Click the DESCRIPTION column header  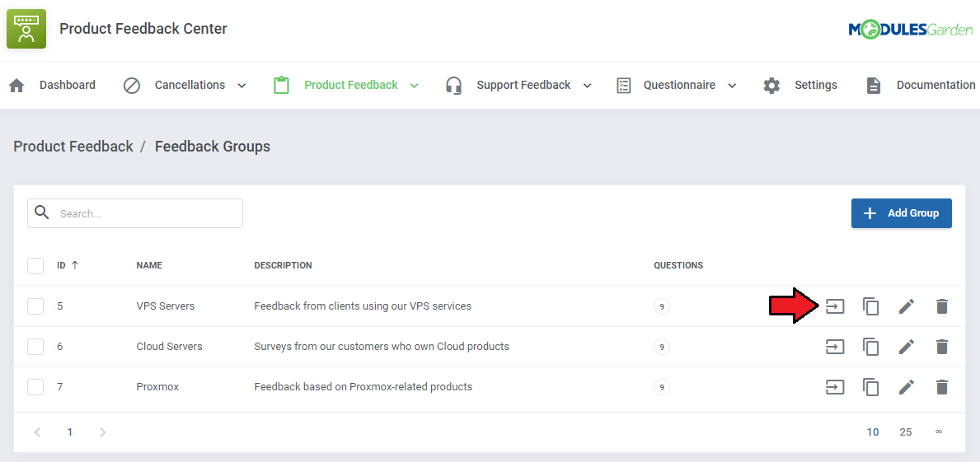tap(284, 265)
